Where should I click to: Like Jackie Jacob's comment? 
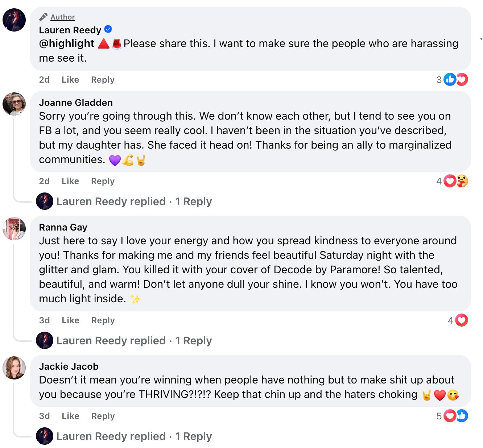click(x=70, y=416)
